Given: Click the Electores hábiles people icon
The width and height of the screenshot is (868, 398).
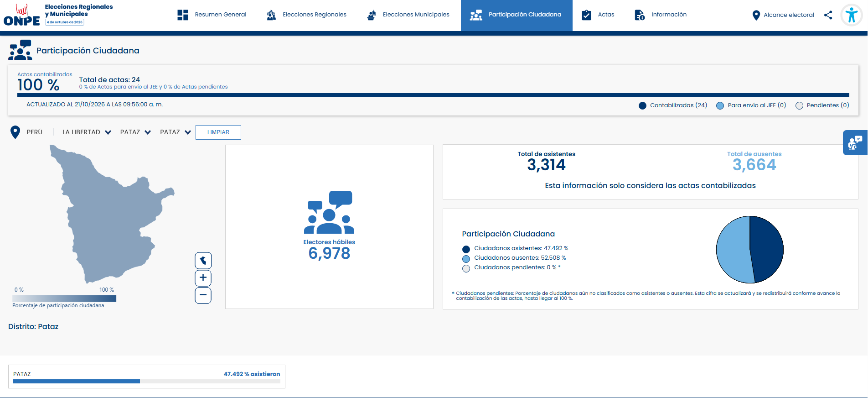Looking at the screenshot, I should pos(329,212).
